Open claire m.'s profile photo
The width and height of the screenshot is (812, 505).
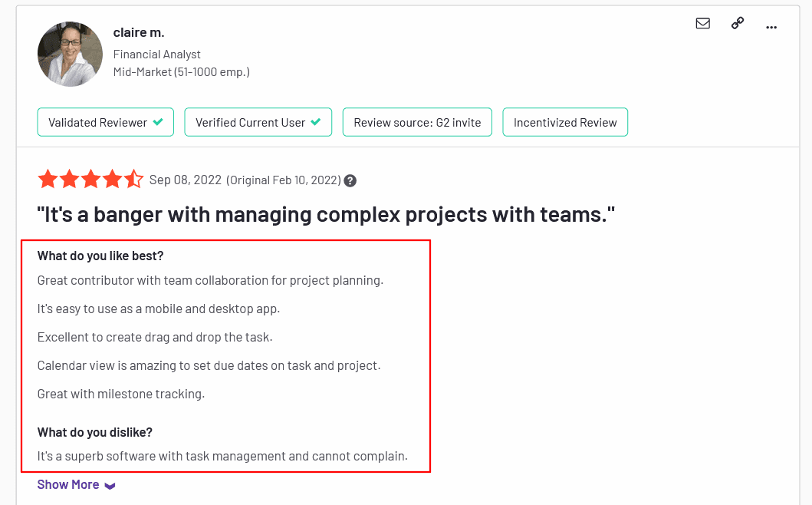pos(70,54)
